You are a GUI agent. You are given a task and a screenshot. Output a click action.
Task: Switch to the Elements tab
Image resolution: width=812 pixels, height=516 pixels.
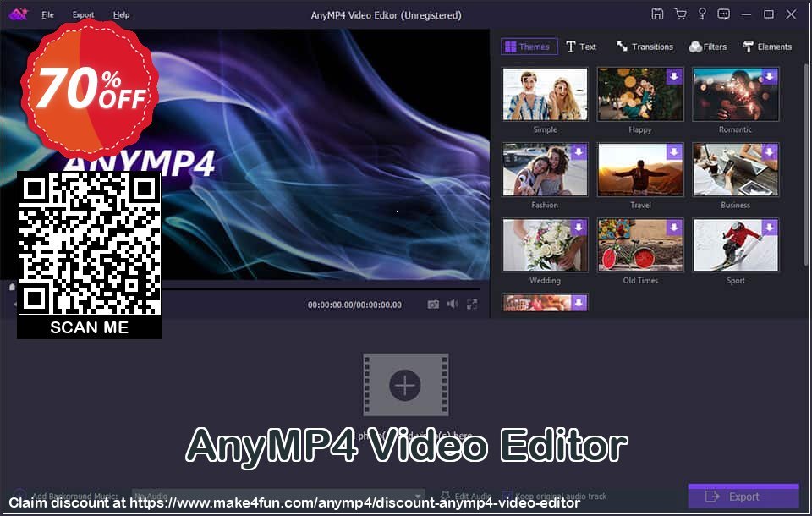[767, 47]
